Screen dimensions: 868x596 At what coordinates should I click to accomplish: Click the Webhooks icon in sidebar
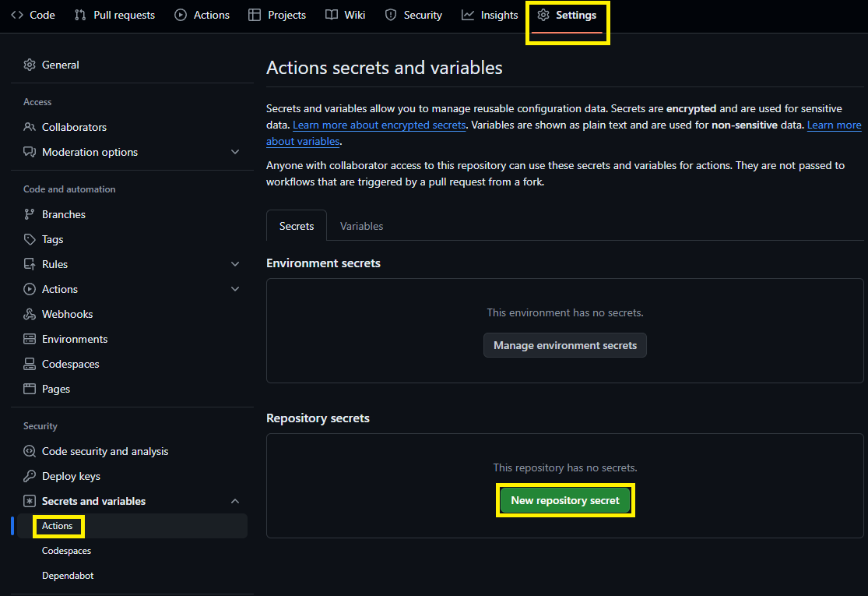30,314
